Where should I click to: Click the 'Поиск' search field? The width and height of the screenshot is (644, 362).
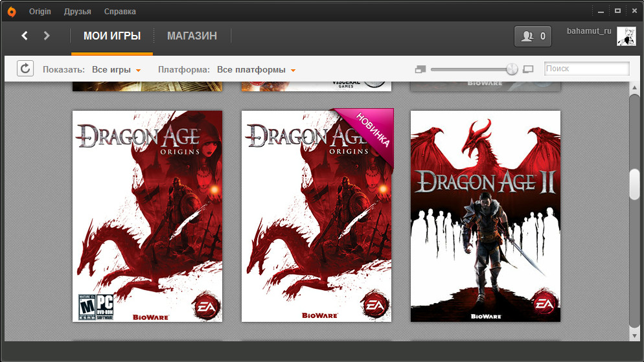[x=586, y=69]
